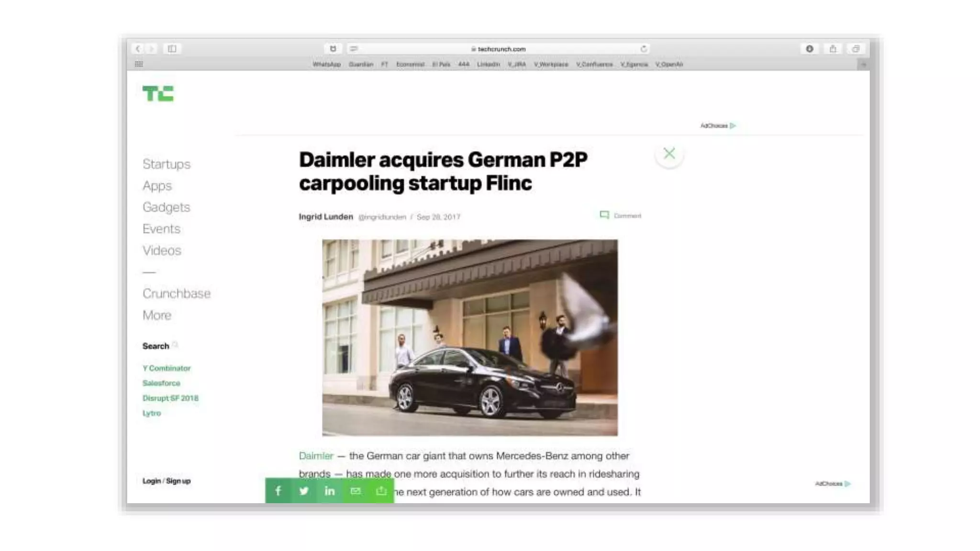Screen dimensions: 980x551
Task: Open the Startups section
Action: pos(166,164)
